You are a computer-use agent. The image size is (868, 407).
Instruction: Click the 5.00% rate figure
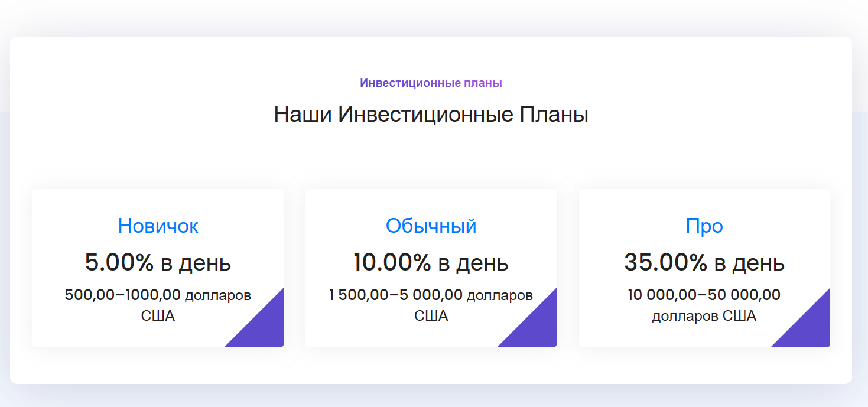pos(119,262)
